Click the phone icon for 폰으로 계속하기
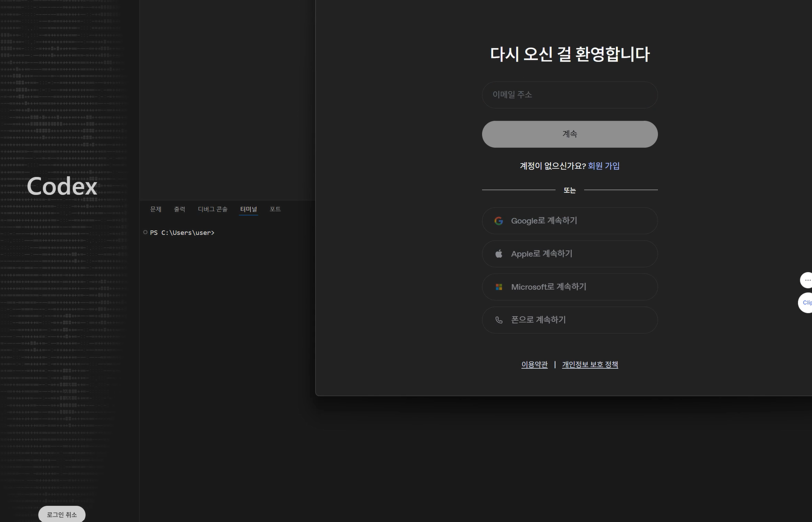 tap(499, 320)
